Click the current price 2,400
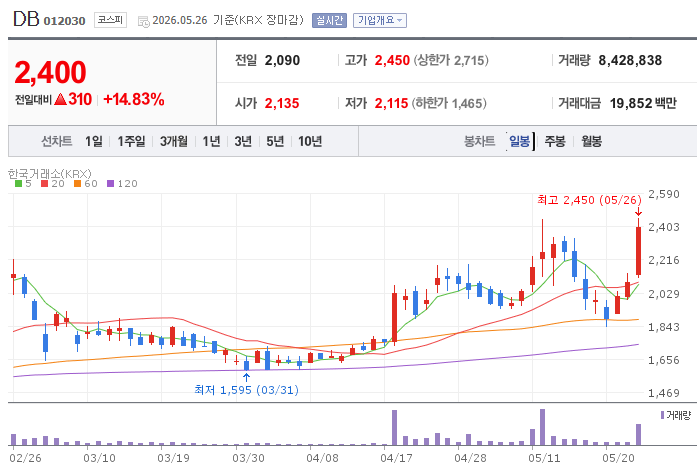Screen dimensions: 697x470 click(x=50, y=72)
